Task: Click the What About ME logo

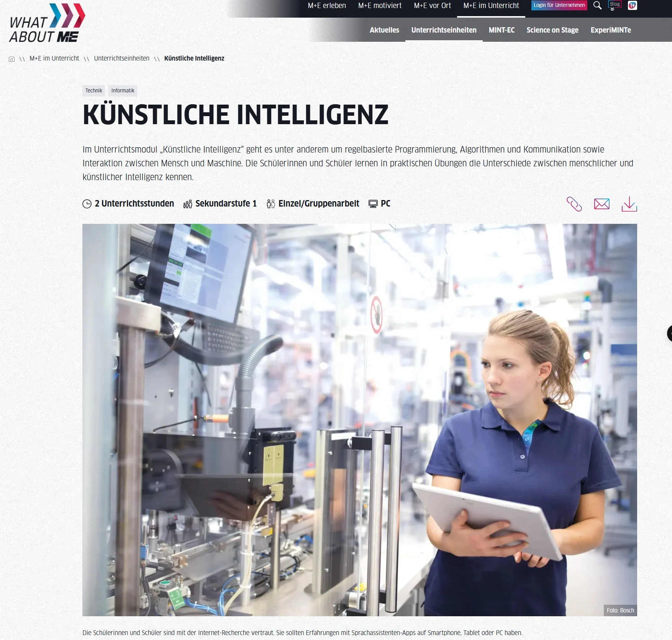Action: (47, 23)
